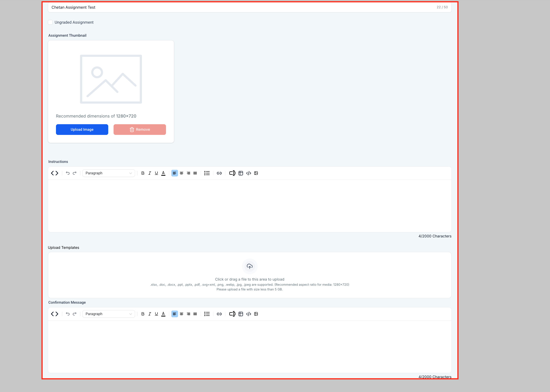Click italic icon in Instructions toolbar

point(150,173)
